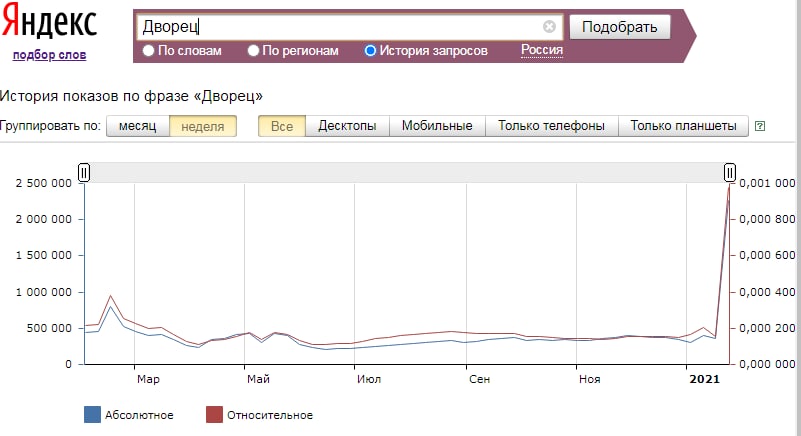Group by 'месяц'
Image resolution: width=801 pixels, height=436 pixels.
(x=137, y=126)
